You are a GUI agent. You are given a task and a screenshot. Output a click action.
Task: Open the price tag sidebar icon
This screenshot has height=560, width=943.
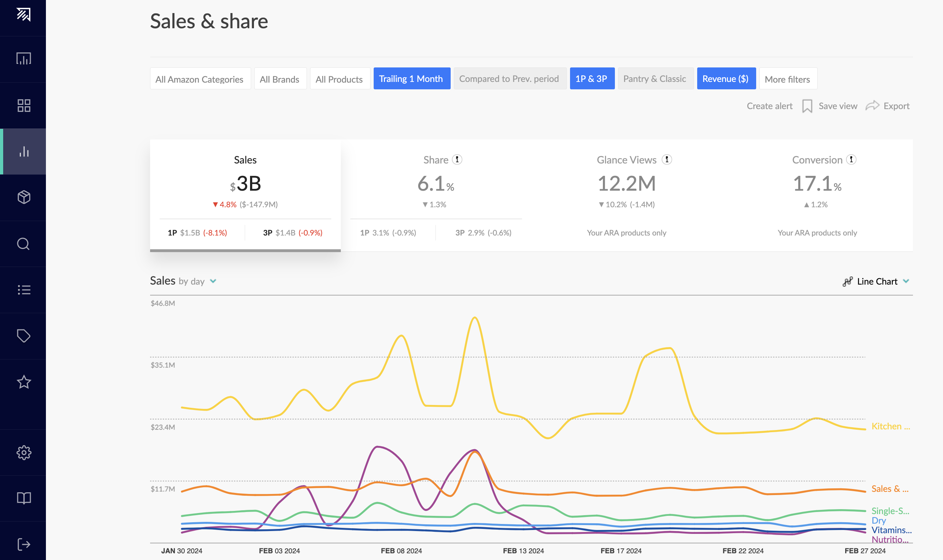23,336
